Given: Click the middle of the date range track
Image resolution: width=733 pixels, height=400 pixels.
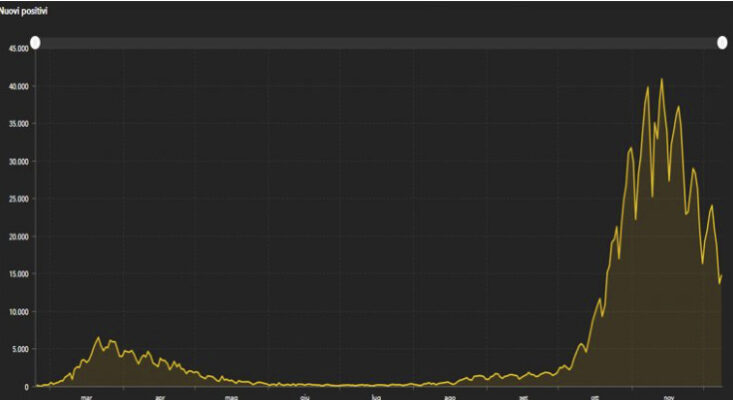Looking at the screenshot, I should pos(378,42).
